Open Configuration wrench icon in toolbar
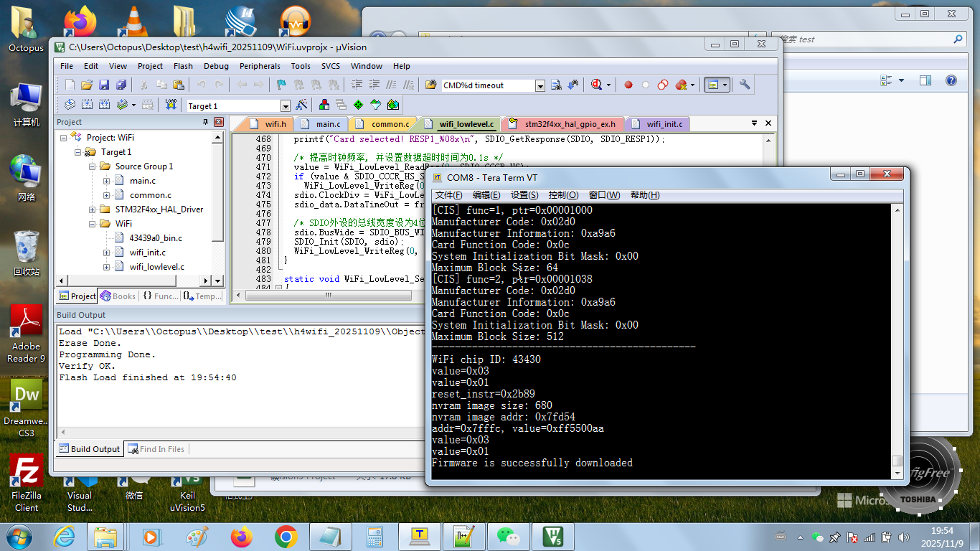Screen dimensions: 980x551 [x=745, y=85]
